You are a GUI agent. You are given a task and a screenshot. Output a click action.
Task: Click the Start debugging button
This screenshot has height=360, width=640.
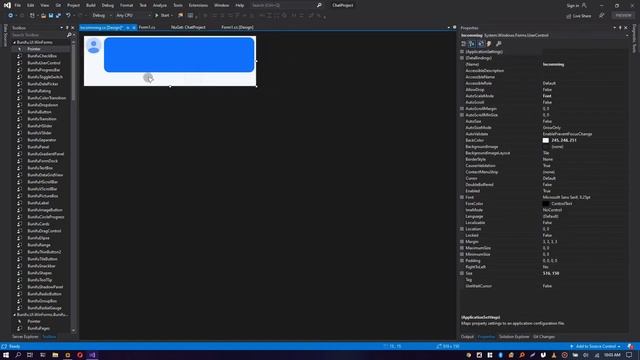click(x=162, y=16)
